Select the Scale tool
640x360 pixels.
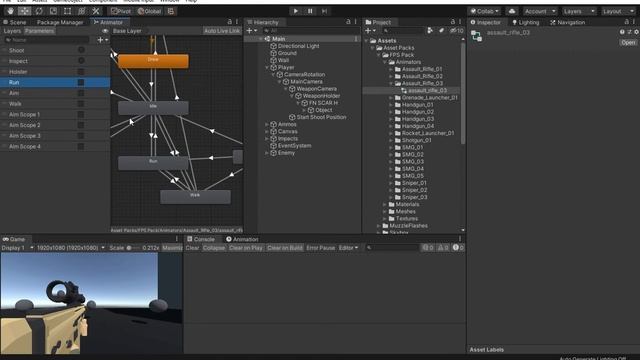point(53,11)
